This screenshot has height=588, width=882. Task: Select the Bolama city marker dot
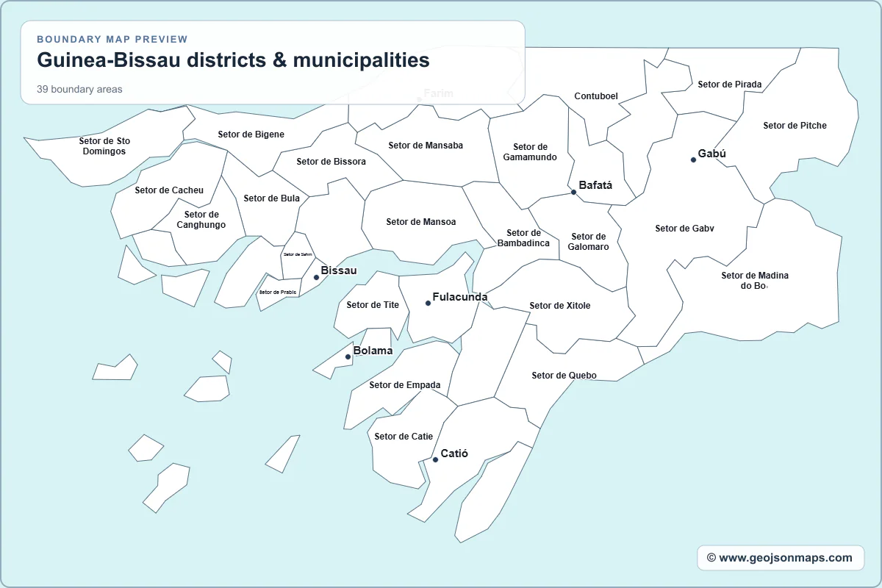pos(348,356)
